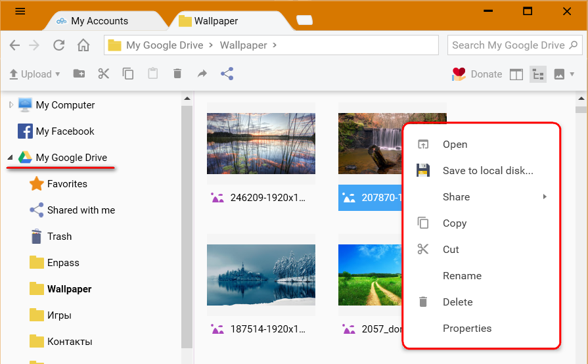Expand the breadcrumb arrow after My Google Drive
Viewport: 588px width, 364px height.
click(x=211, y=45)
